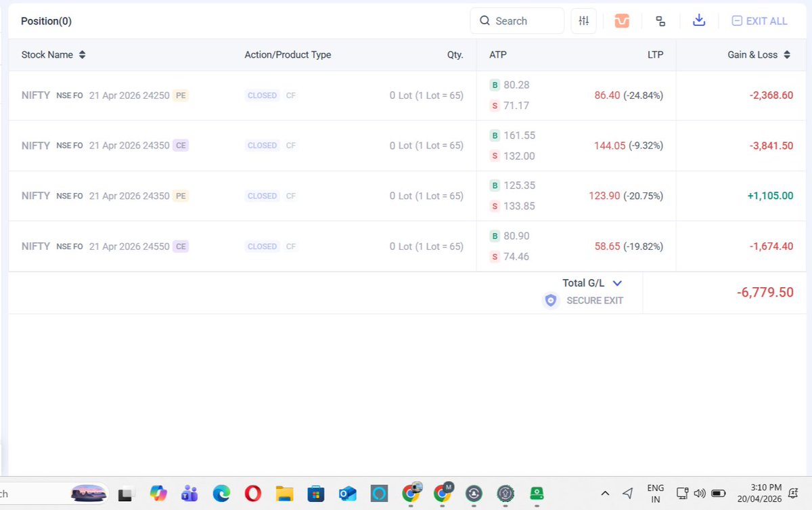
Task: Click the gain value +1,105.00
Action: [x=770, y=196]
